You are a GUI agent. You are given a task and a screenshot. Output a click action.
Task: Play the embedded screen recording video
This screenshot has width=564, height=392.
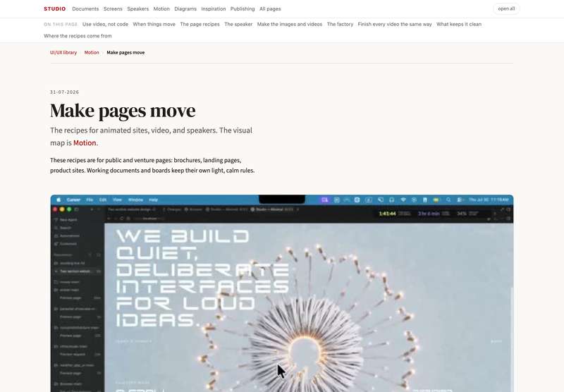[282, 293]
